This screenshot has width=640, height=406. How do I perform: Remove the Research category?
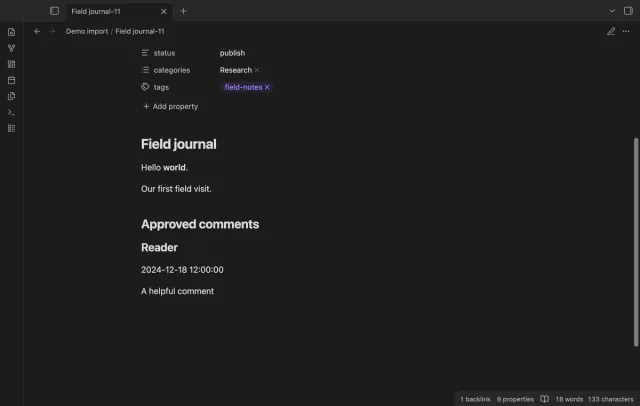tap(257, 70)
